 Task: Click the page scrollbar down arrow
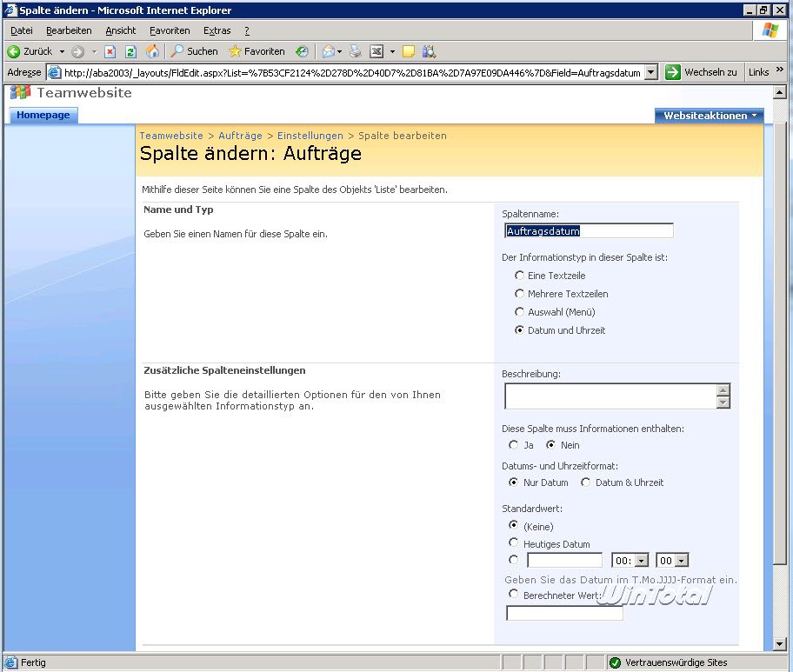(779, 644)
